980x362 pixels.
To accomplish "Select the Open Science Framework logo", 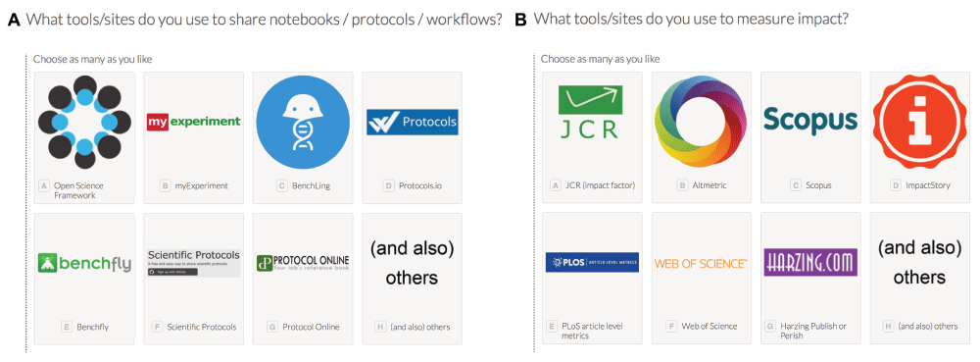I will (x=84, y=122).
